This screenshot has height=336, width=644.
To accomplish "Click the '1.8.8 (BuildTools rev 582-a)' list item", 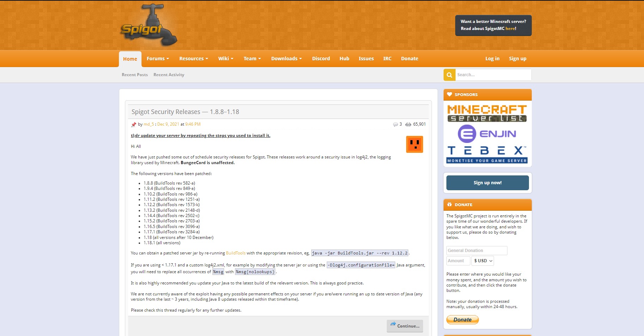I will (169, 183).
